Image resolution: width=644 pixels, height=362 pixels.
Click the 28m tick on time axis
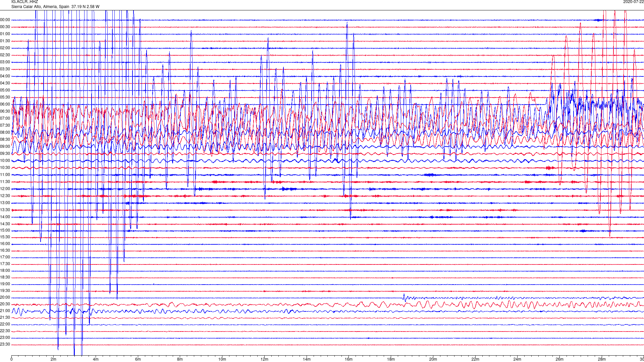602,359
